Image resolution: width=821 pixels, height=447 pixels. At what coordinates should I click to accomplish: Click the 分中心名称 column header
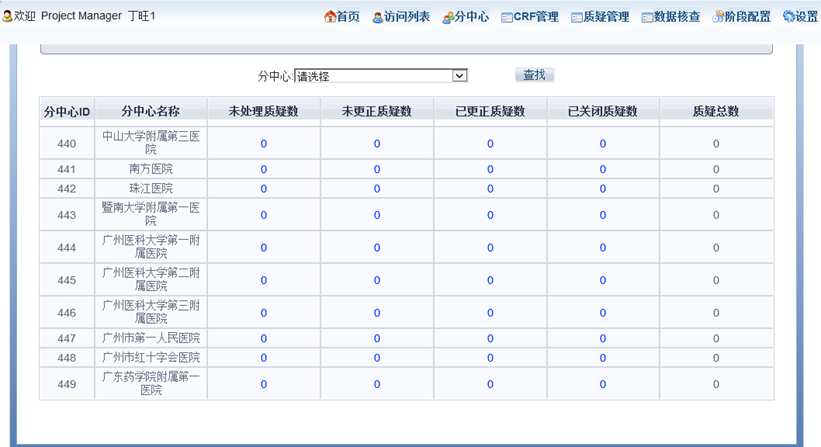click(151, 111)
